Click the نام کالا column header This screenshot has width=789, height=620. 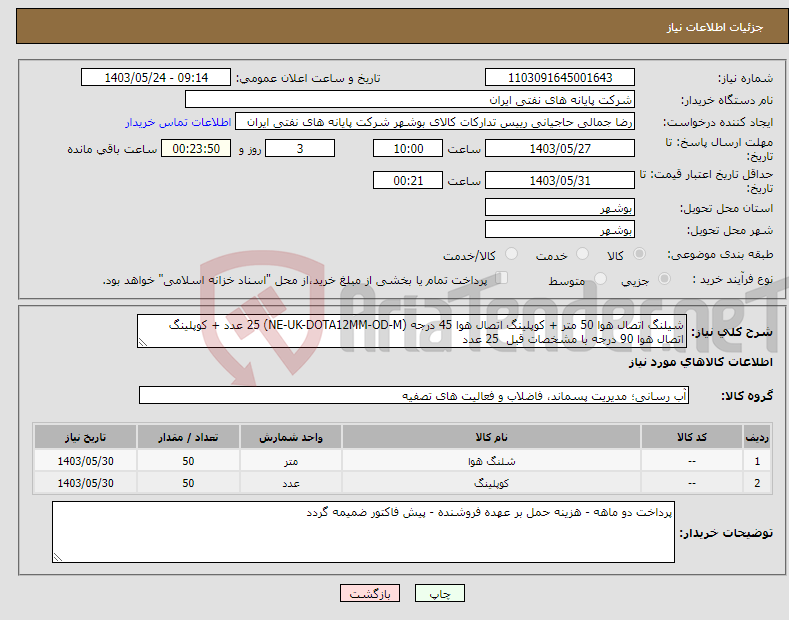(491, 437)
